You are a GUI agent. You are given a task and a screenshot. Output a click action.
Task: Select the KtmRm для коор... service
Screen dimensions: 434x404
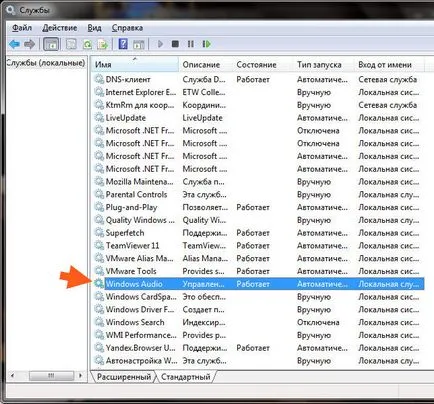[x=140, y=105]
